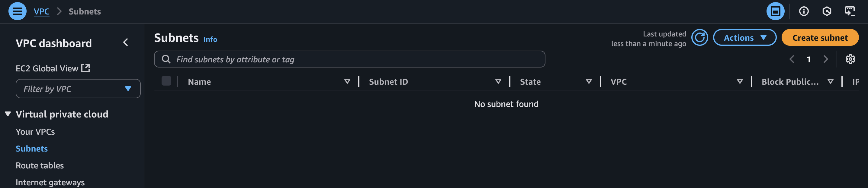This screenshot has width=868, height=188.
Task: Navigate to Route tables
Action: click(40, 165)
